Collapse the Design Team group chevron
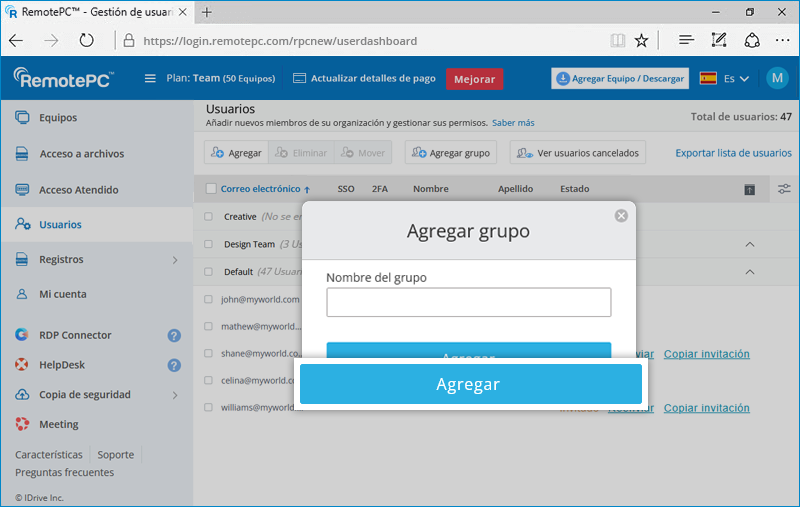 [x=750, y=244]
